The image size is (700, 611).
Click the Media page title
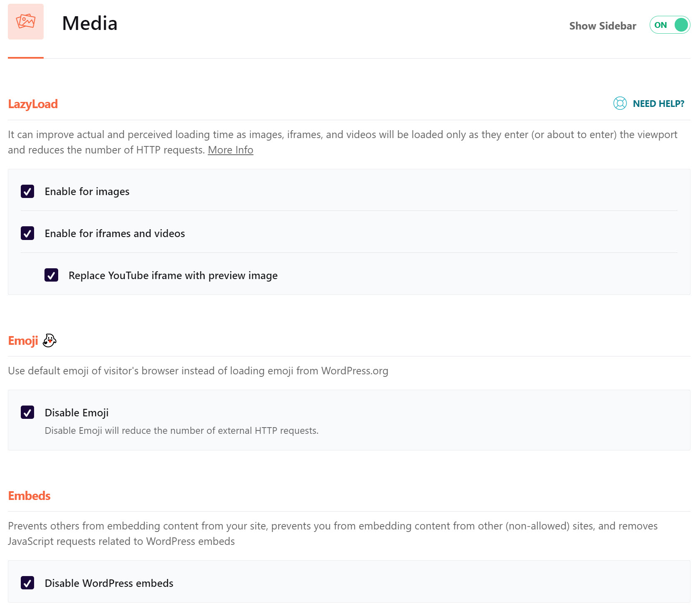tap(90, 23)
